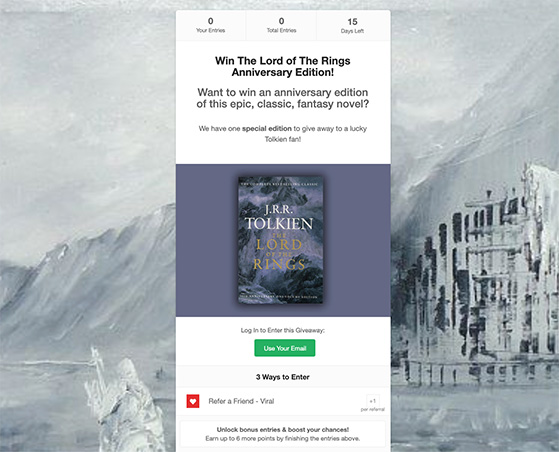
Task: Click the +1 points badge
Action: [x=373, y=401]
